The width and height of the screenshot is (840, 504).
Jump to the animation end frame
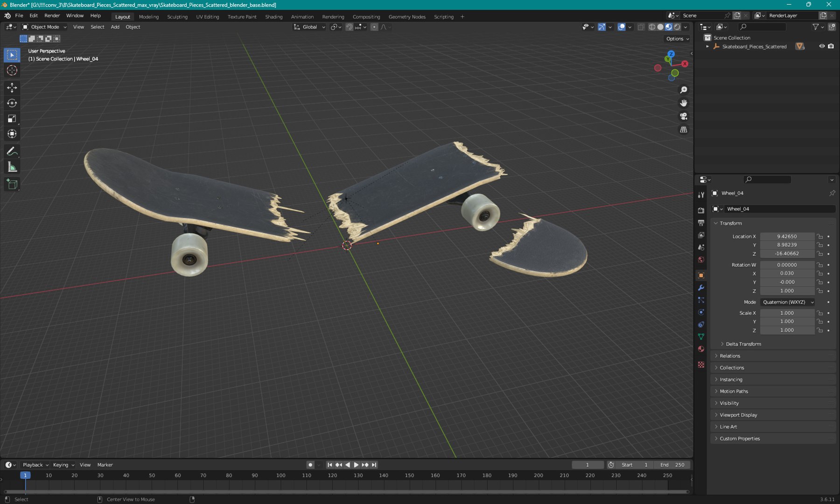coord(374,465)
